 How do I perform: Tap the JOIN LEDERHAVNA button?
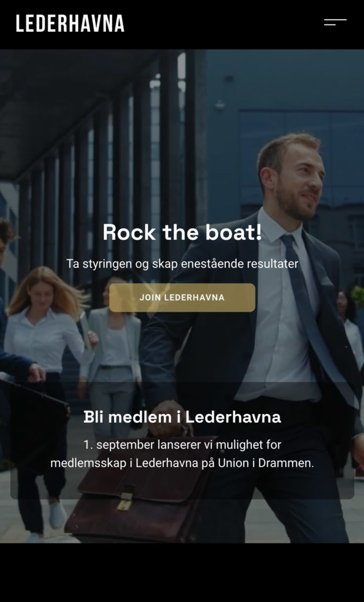(182, 297)
